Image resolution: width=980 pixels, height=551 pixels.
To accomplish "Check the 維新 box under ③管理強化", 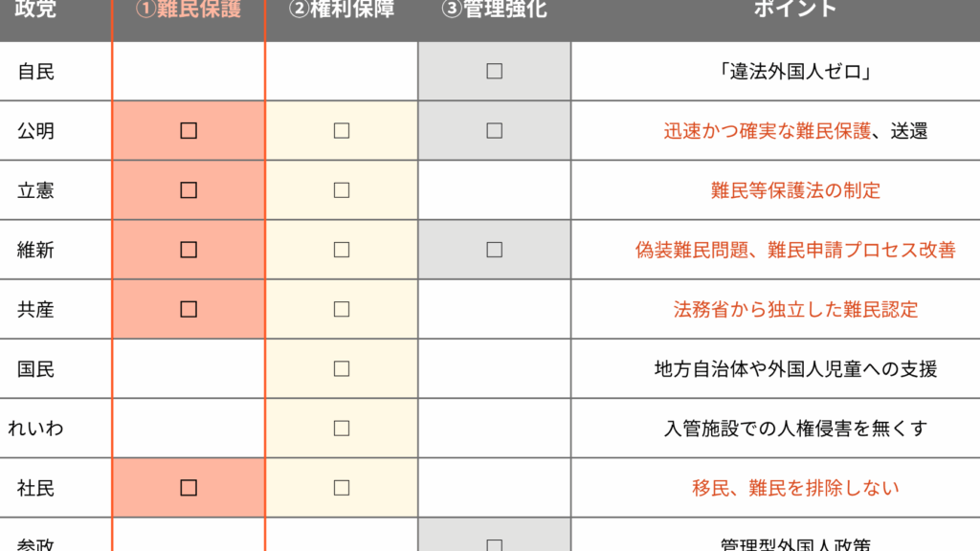I will pos(494,250).
